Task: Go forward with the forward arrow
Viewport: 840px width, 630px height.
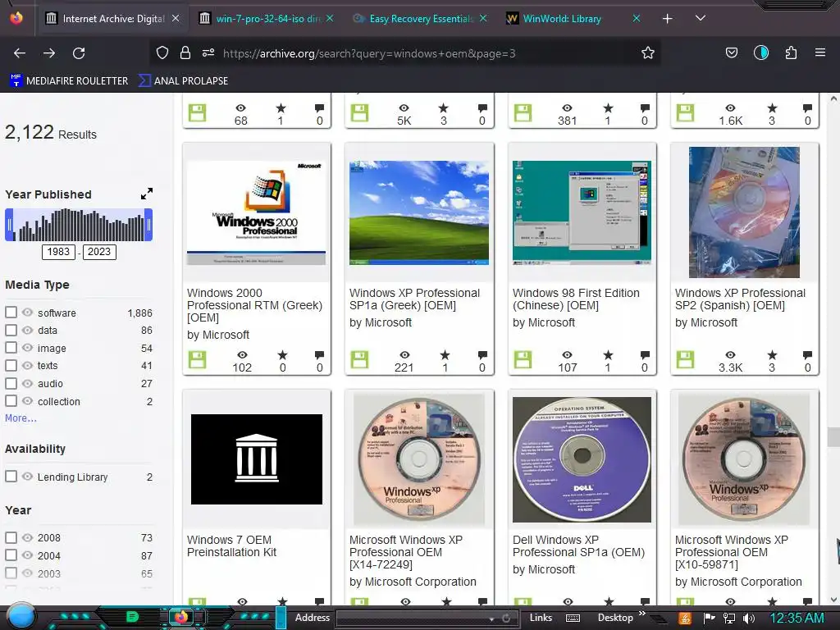Action: [49, 53]
